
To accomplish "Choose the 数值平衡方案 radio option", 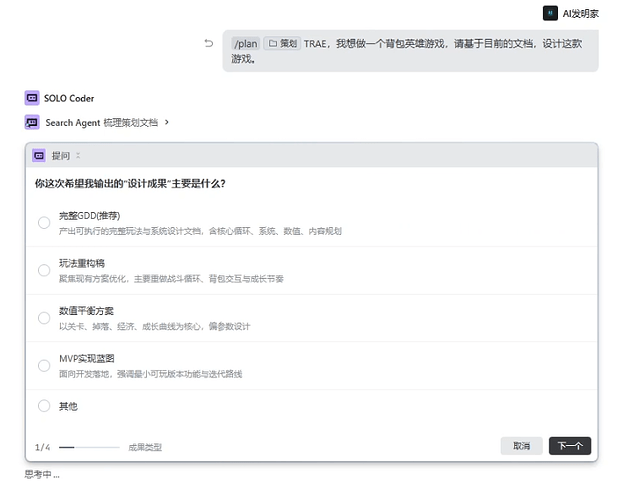I will 44,318.
